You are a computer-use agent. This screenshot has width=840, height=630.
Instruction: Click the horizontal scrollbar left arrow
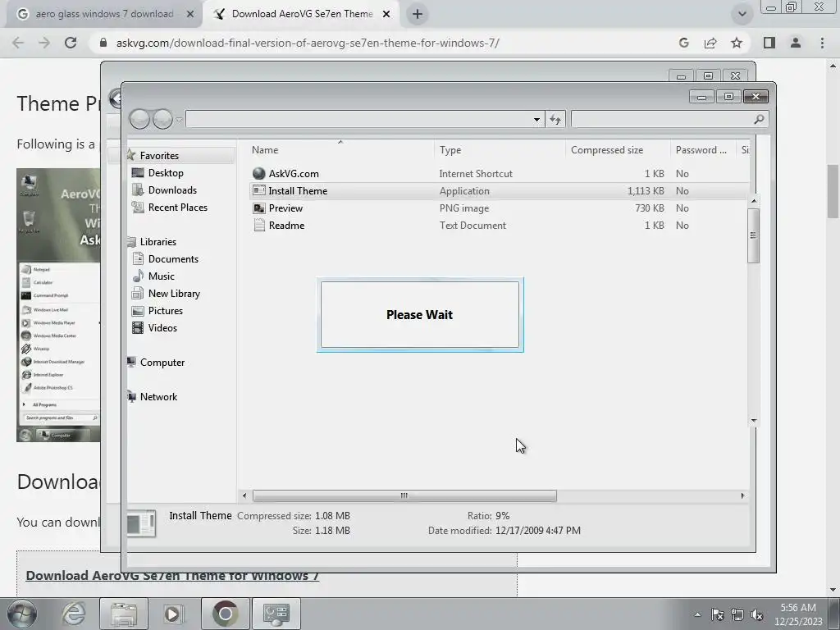point(244,495)
